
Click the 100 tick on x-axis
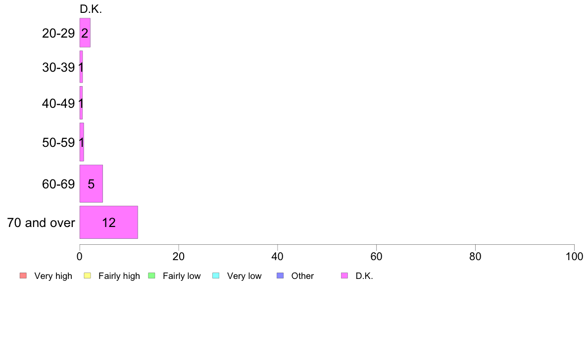[574, 256]
